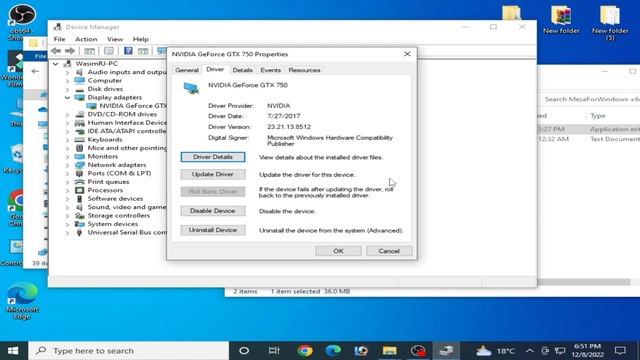Click the taskbar search box
This screenshot has height=360, width=640.
click(x=129, y=351)
